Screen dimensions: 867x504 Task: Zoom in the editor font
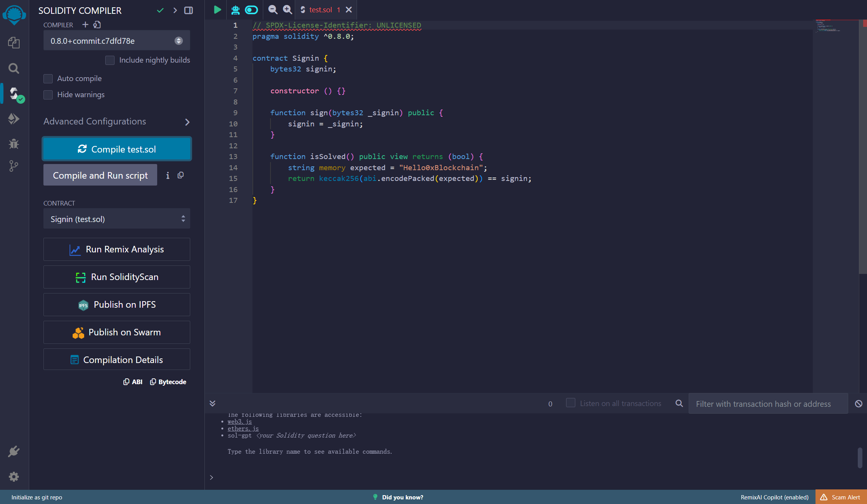click(287, 10)
